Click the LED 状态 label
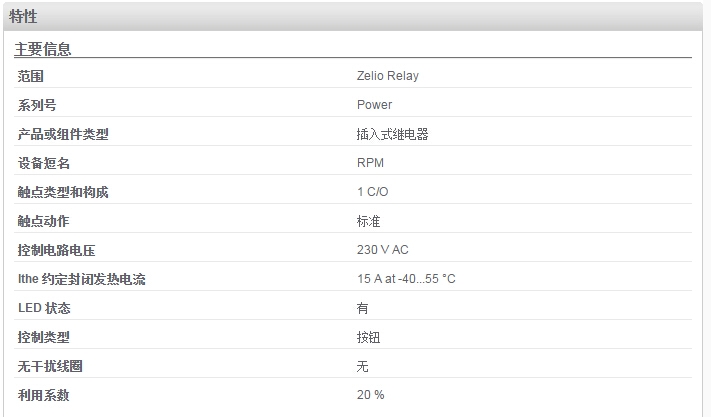The width and height of the screenshot is (711, 417). 44,308
